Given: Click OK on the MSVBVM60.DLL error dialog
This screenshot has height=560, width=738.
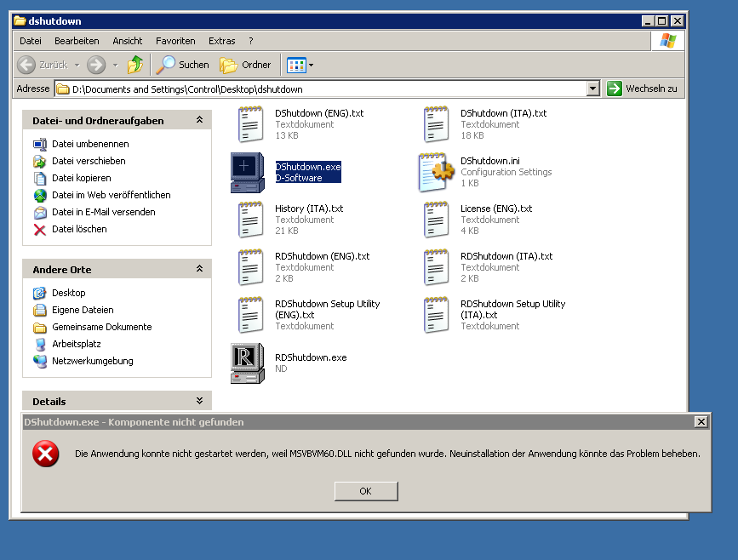Looking at the screenshot, I should coord(365,491).
